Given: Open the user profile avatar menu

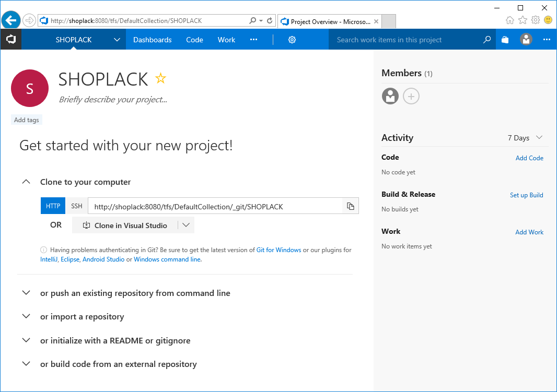Looking at the screenshot, I should pyautogui.click(x=526, y=39).
